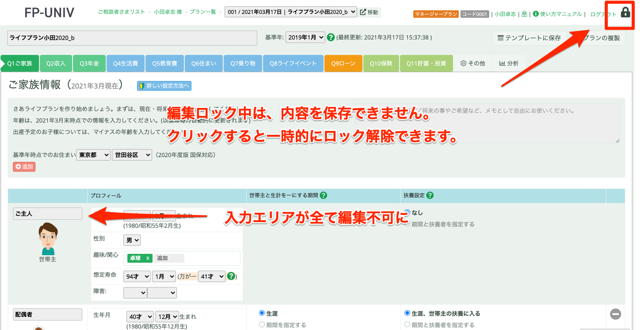The width and height of the screenshot is (644, 330).
Task: Open the 東京都 prefecture dropdown
Action: pyautogui.click(x=93, y=155)
